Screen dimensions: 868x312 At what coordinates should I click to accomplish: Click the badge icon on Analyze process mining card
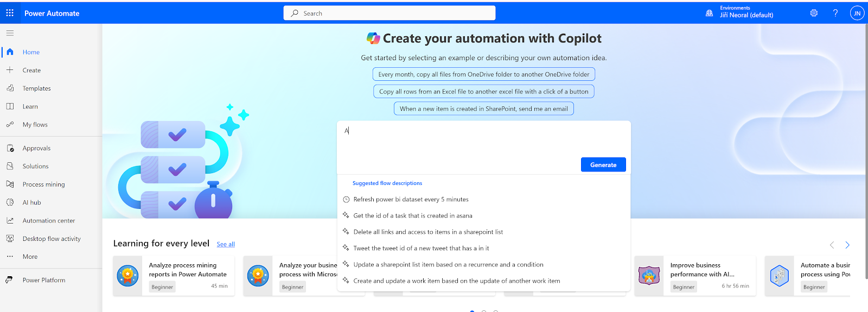(127, 276)
